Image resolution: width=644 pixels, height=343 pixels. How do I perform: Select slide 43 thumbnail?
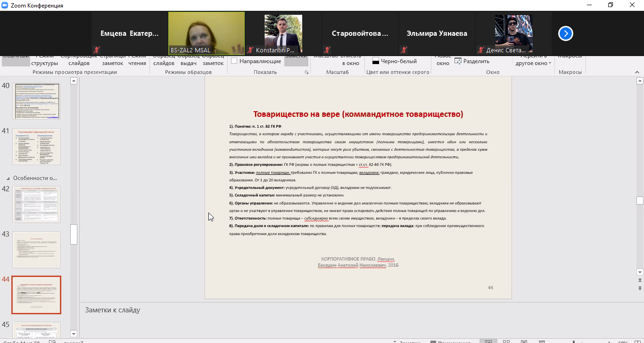[x=36, y=250]
